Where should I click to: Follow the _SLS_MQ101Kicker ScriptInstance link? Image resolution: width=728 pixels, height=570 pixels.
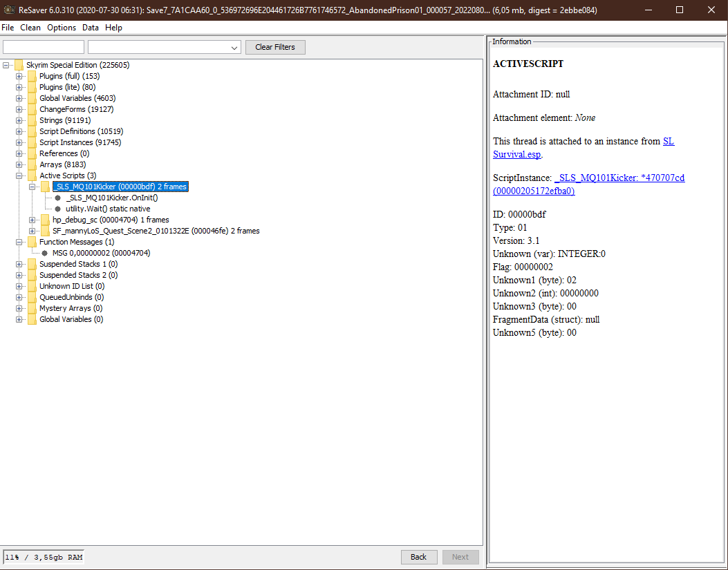click(x=589, y=184)
